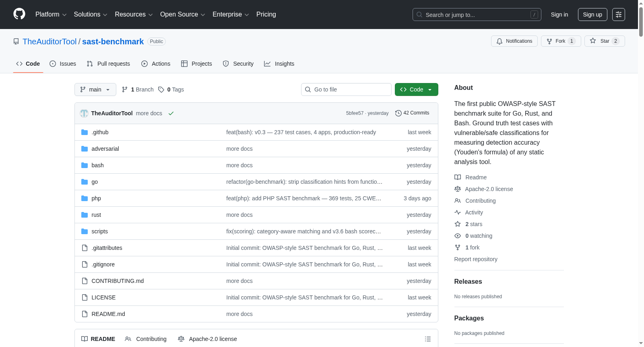Viewport: 644px width, 347px height.
Task: Open the feat(php) commit message link
Action: point(303,198)
